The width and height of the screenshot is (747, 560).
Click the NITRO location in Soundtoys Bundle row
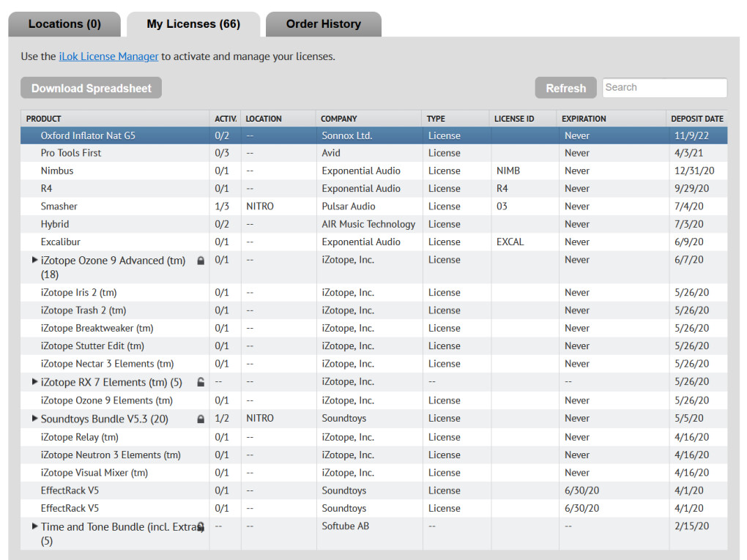tap(260, 418)
